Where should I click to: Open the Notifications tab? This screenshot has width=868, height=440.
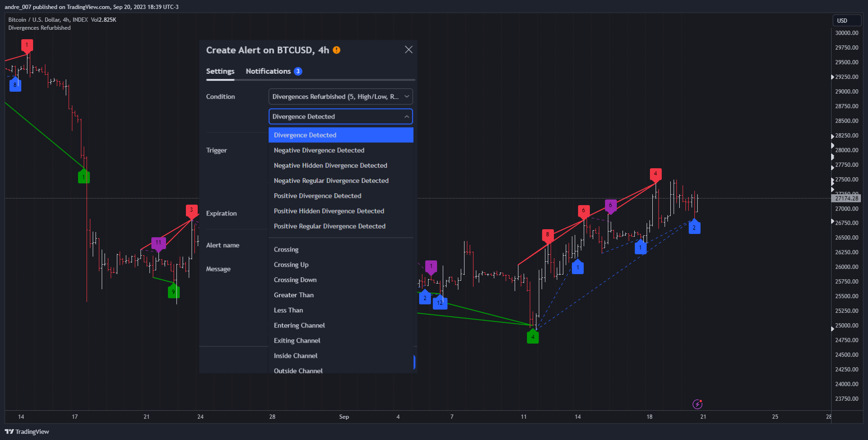click(268, 71)
